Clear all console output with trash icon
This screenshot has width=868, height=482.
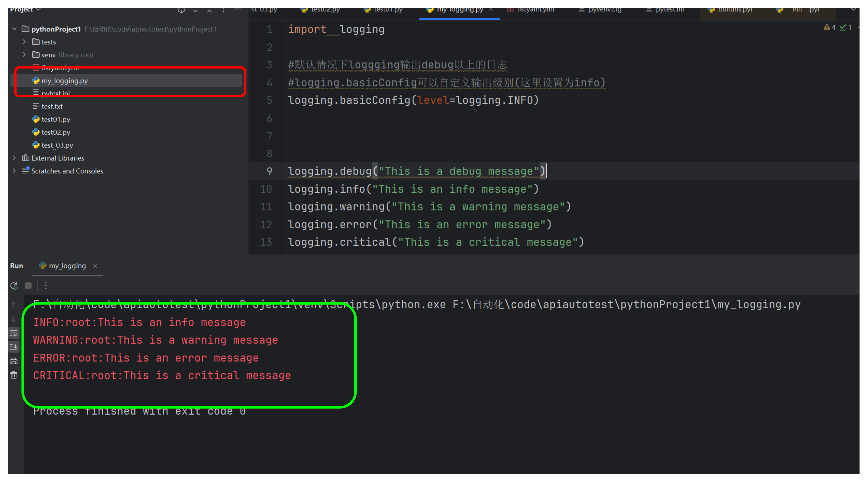(14, 375)
